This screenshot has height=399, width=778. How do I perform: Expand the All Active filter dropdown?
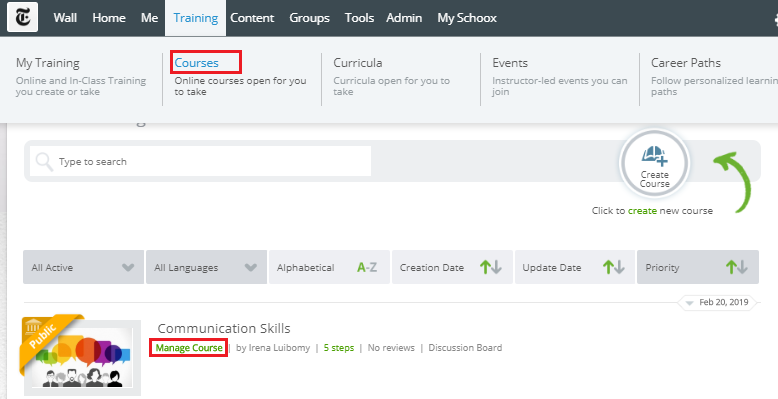83,267
